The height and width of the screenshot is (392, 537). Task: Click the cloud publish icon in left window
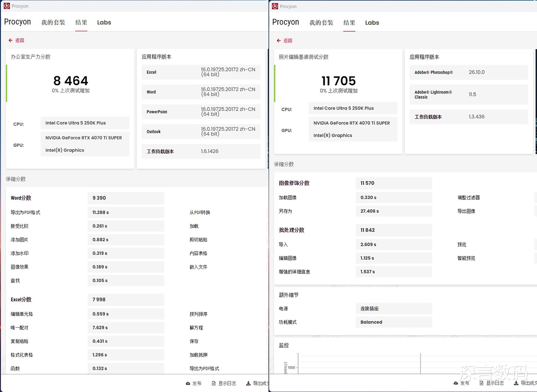[188, 383]
